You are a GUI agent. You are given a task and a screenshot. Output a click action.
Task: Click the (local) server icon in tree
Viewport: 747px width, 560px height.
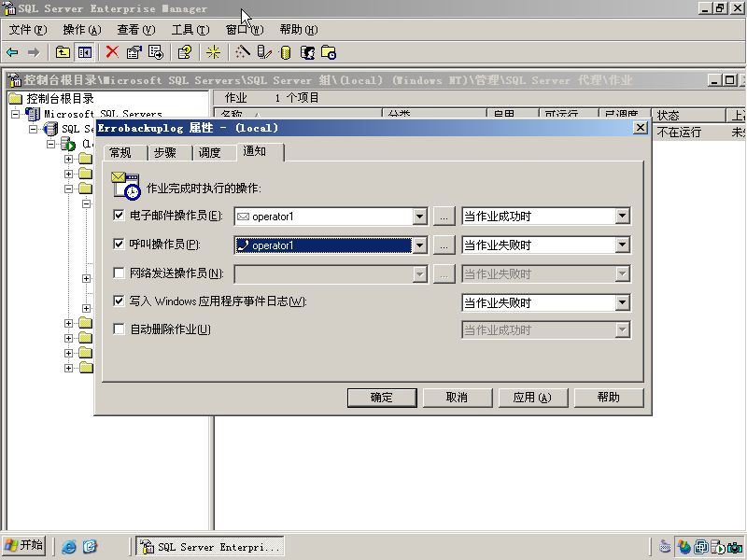click(x=68, y=144)
